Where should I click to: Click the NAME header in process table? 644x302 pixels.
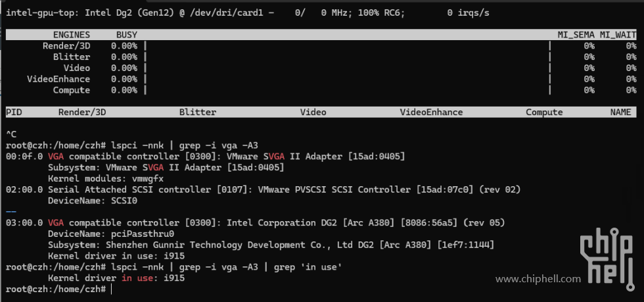tap(620, 112)
